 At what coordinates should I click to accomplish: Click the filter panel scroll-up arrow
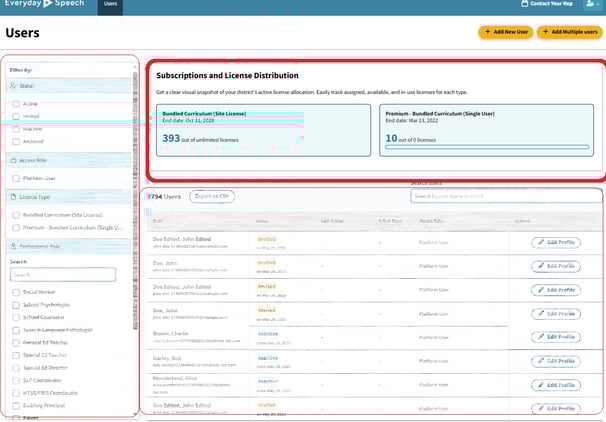[135, 67]
